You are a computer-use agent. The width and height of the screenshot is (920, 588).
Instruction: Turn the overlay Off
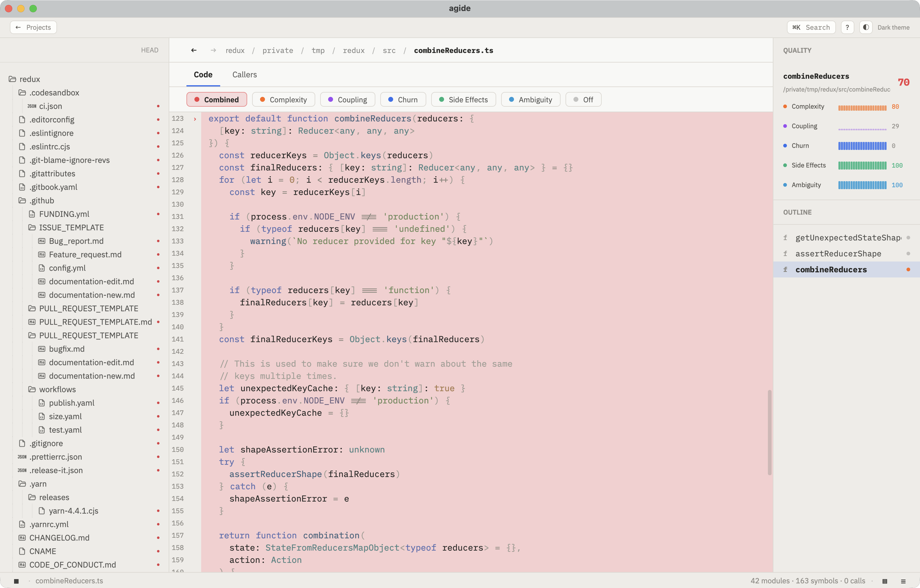click(x=583, y=99)
